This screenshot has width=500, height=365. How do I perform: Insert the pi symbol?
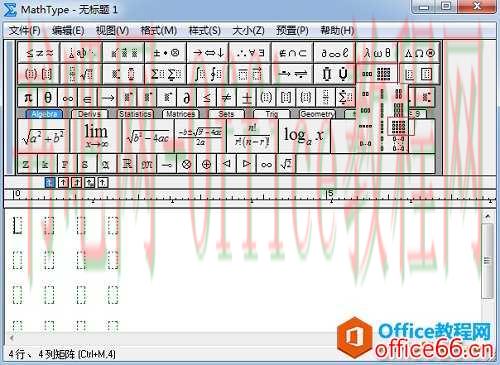coord(28,98)
